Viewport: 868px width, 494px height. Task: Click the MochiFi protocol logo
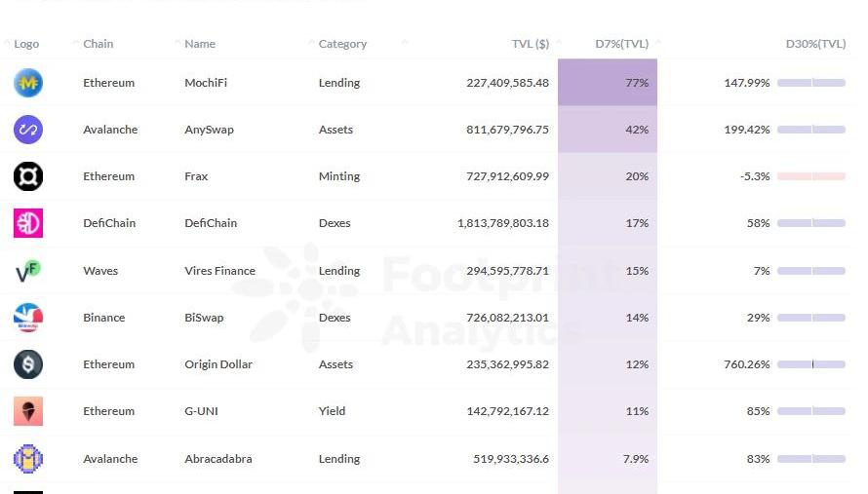pos(28,83)
